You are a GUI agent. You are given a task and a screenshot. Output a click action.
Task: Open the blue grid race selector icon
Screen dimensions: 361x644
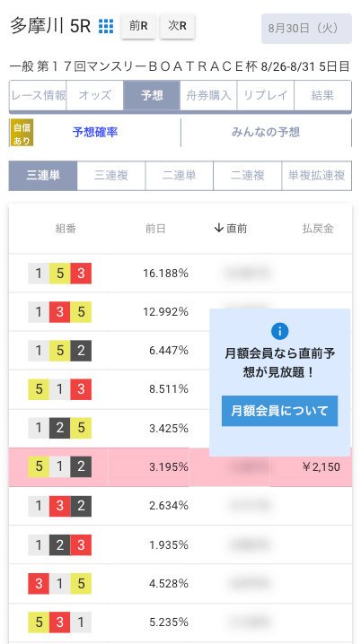[106, 26]
